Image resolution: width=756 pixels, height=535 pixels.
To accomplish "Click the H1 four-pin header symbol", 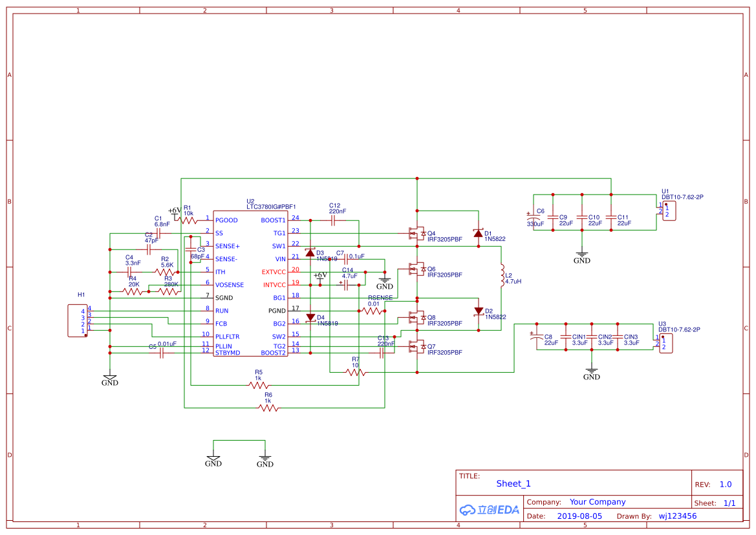I will click(78, 320).
